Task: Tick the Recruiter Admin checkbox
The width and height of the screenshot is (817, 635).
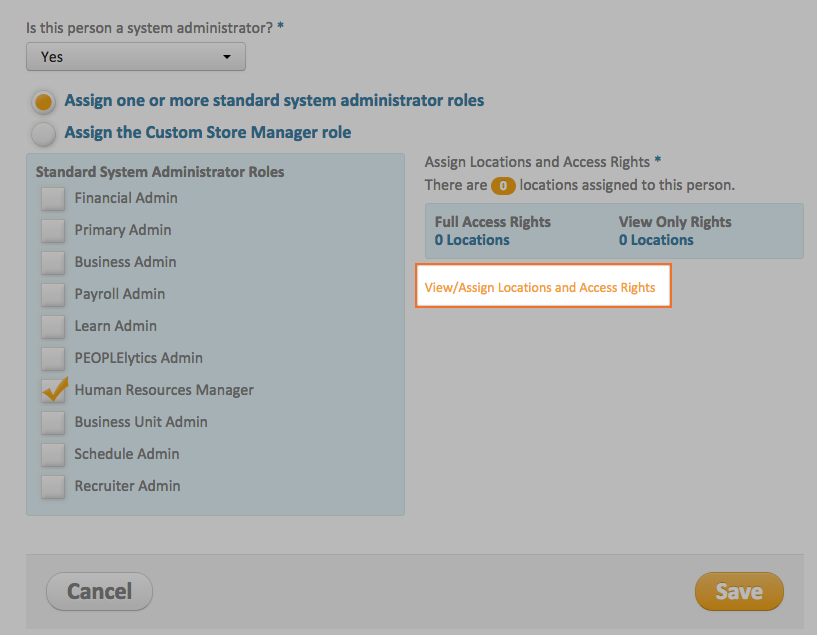Action: [53, 486]
